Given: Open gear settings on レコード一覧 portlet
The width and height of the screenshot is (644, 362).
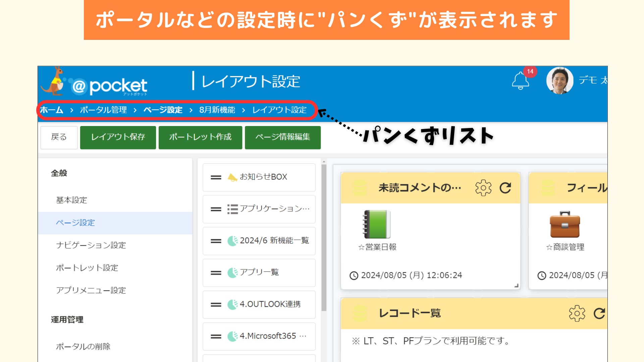Looking at the screenshot, I should [x=577, y=313].
